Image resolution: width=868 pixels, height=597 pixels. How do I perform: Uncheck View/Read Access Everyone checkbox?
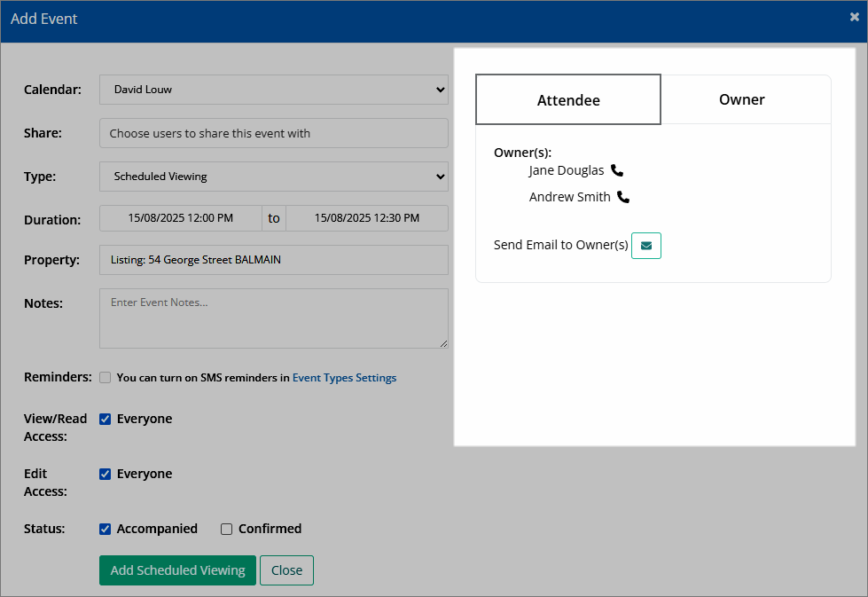tap(106, 420)
